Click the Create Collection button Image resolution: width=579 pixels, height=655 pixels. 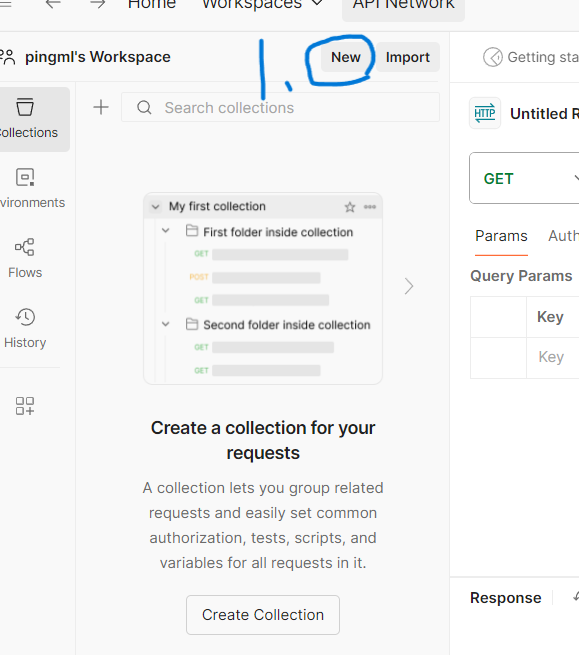pos(263,614)
